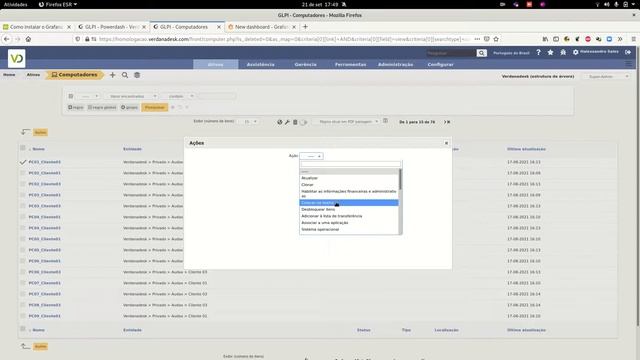Click inside the action list filter field
This screenshot has height=360, width=640.
350,164
